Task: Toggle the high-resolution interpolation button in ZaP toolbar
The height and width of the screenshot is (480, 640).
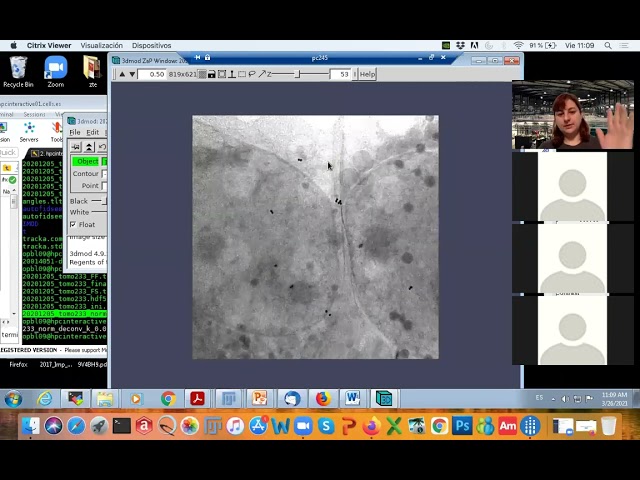Action: [x=202, y=74]
